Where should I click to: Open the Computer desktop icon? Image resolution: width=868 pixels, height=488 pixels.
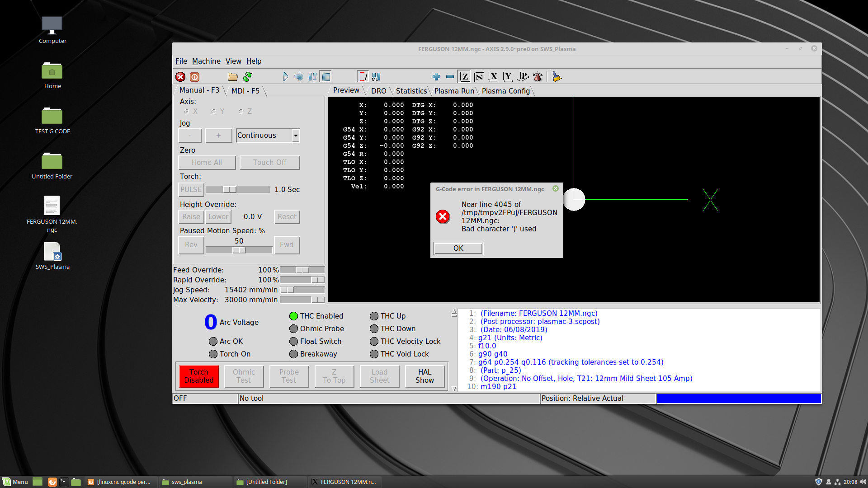pos(52,30)
